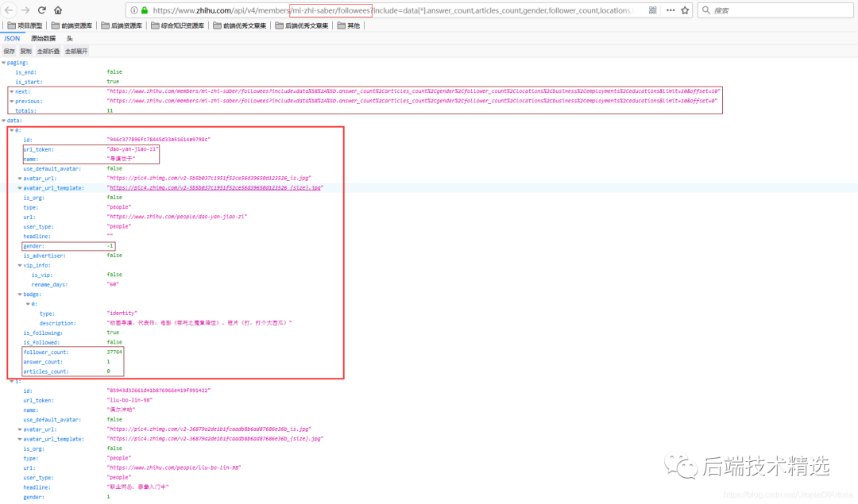Click the 全部折叠 collapse all button
The height and width of the screenshot is (504, 858).
(48, 52)
